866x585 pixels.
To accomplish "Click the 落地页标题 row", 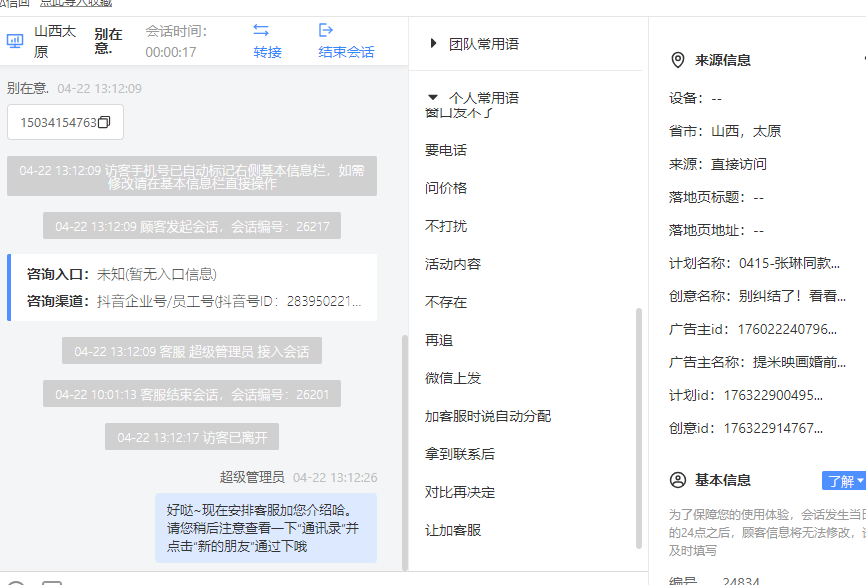I will pos(716,197).
